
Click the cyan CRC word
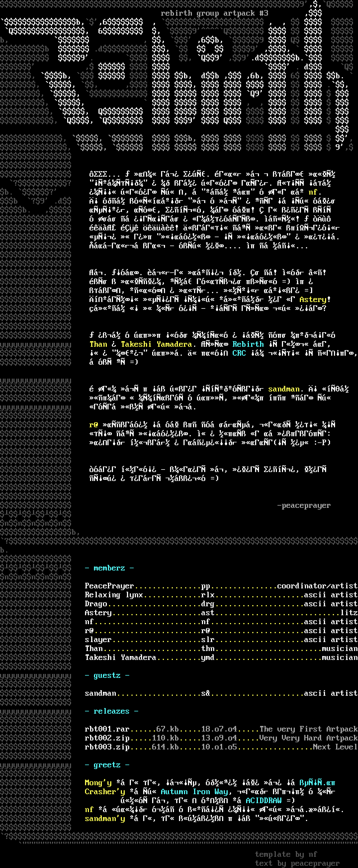(x=239, y=353)
